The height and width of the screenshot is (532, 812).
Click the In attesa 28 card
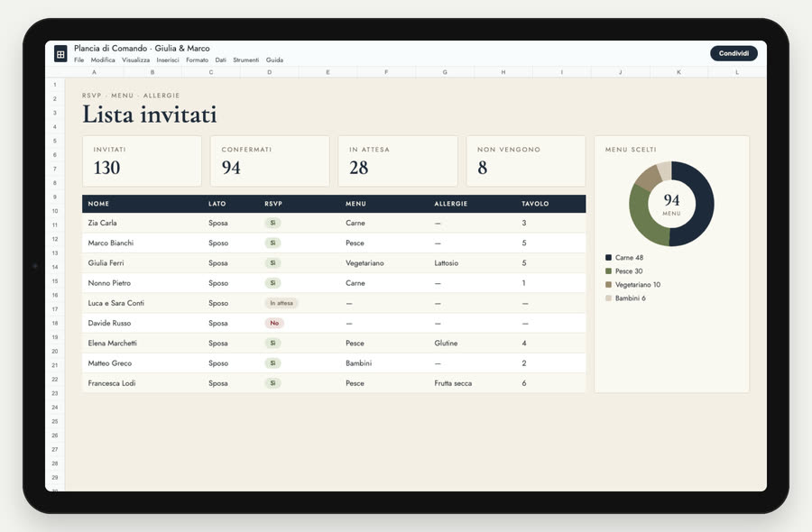[398, 161]
